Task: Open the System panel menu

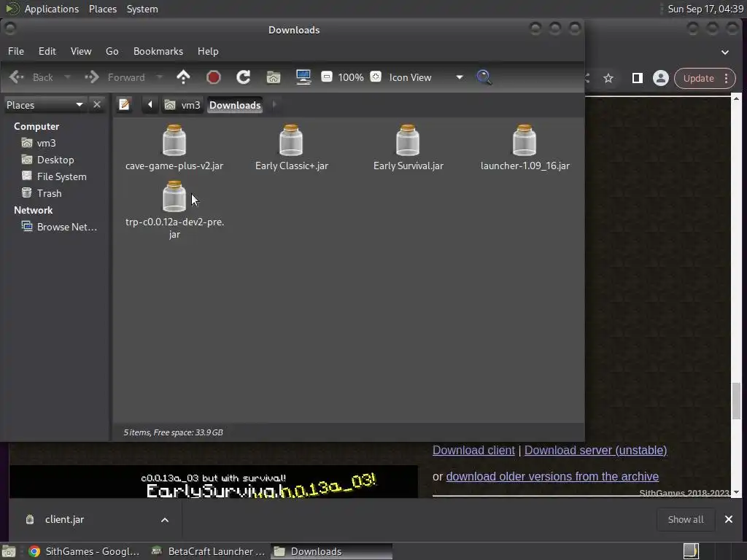Action: coord(142,9)
